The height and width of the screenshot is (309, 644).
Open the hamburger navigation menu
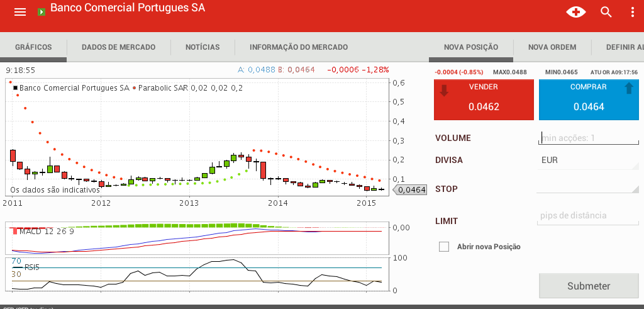pos(20,12)
